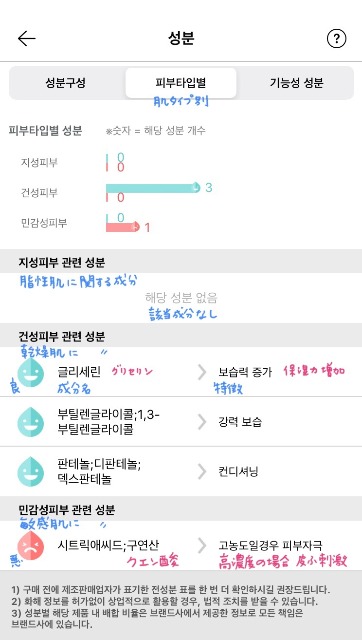Expand the 글리세린 row chevron

pyautogui.click(x=202, y=372)
